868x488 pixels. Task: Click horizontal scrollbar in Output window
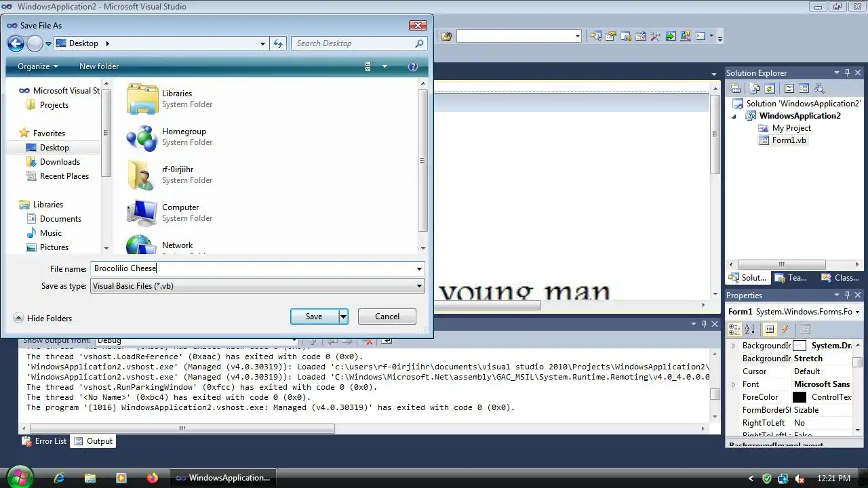coord(180,428)
